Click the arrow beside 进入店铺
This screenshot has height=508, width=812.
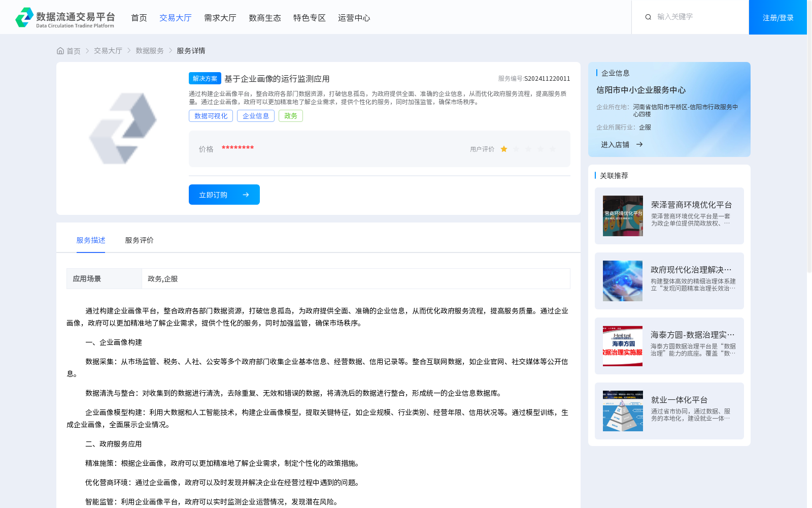tap(639, 145)
